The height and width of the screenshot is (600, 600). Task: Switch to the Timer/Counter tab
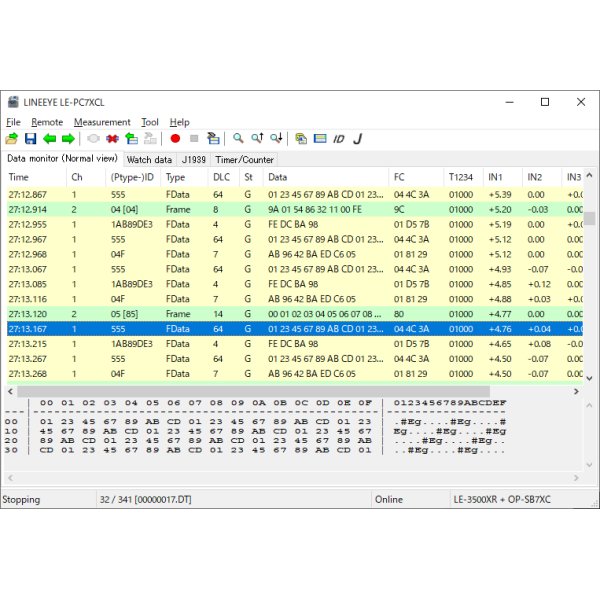pyautogui.click(x=244, y=160)
